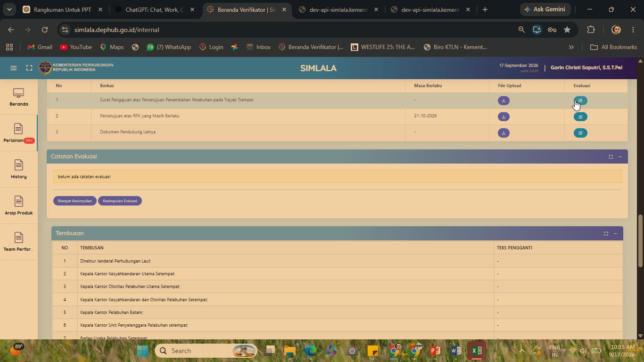Toggle fullscreen icon in SIMLALA header
The image size is (644, 362).
point(29,68)
